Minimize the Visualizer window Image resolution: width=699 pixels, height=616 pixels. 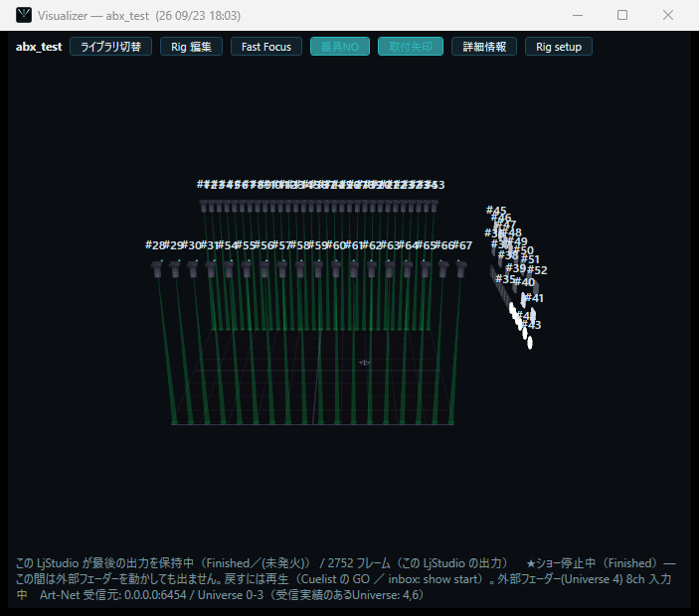coord(578,15)
